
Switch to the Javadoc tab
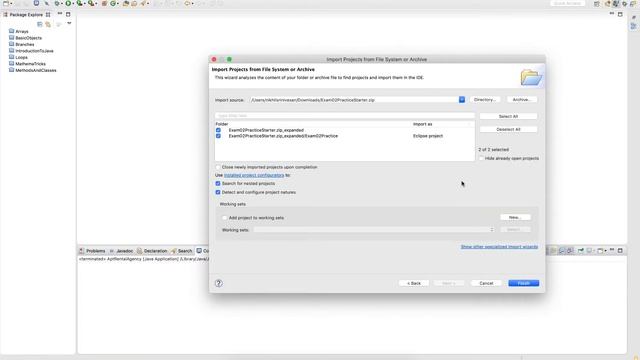pos(121,251)
